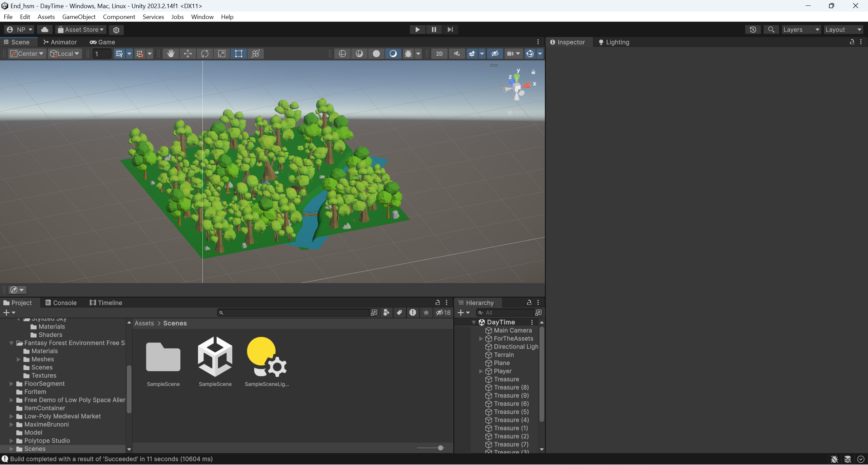The width and height of the screenshot is (868, 465).
Task: Select the Hand view tool
Action: pos(171,54)
